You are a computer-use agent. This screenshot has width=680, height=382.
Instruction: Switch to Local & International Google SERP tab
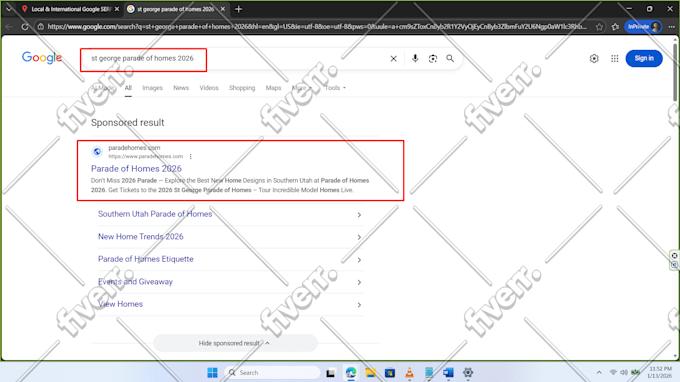click(x=70, y=9)
